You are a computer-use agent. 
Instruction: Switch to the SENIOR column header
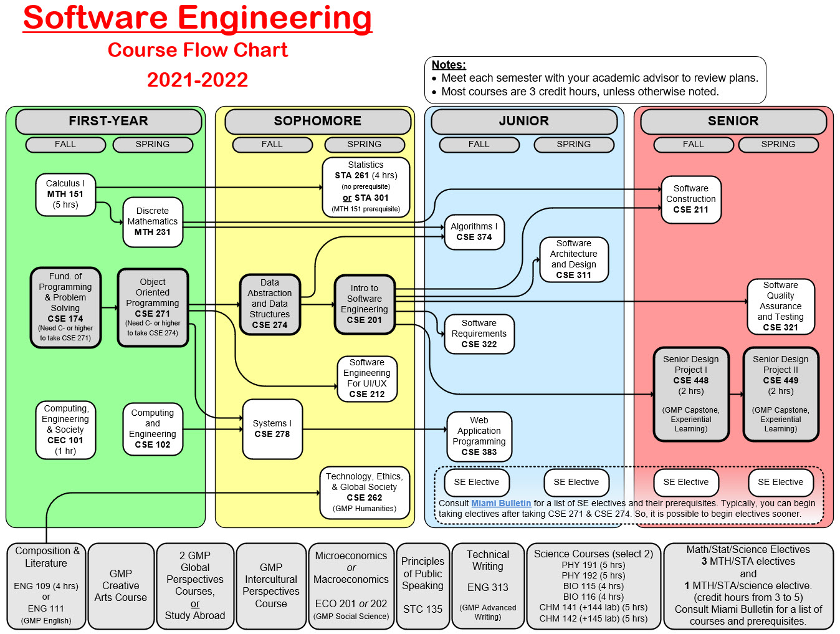[733, 121]
